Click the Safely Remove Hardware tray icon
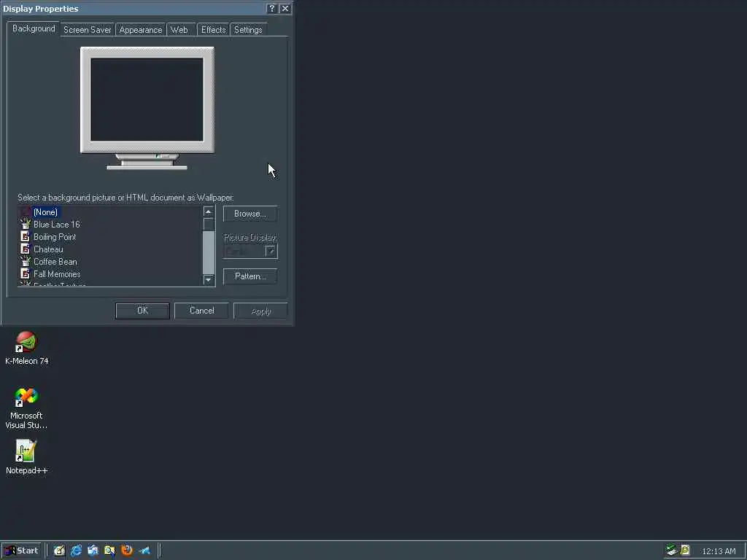747x560 pixels. point(672,551)
